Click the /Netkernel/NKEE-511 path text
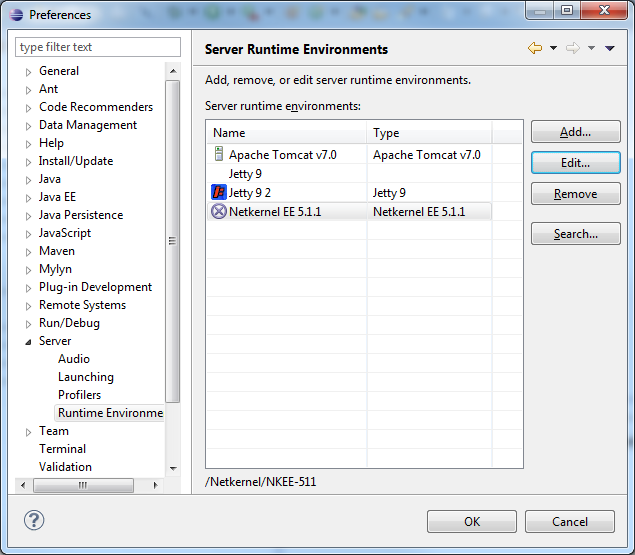This screenshot has width=635, height=555. pyautogui.click(x=260, y=482)
